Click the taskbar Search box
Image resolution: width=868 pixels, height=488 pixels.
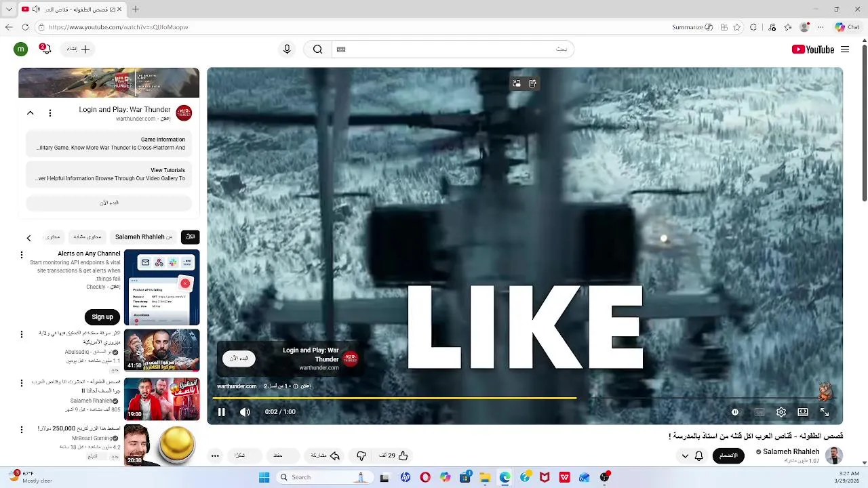tap(325, 477)
